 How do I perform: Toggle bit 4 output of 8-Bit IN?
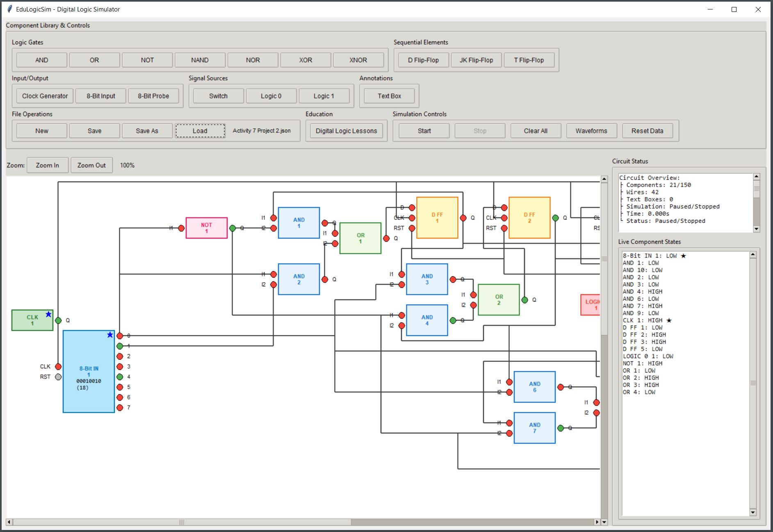[120, 377]
